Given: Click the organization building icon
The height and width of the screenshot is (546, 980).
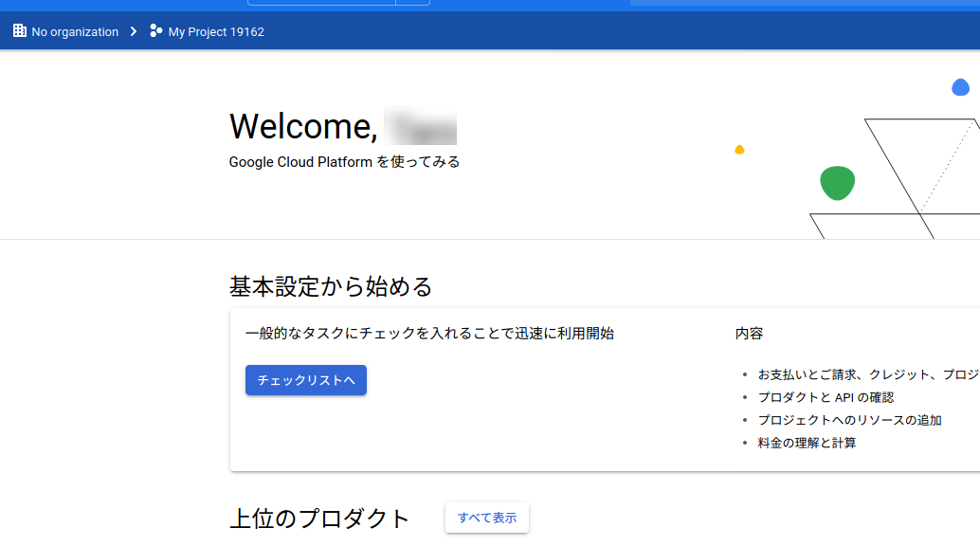Looking at the screenshot, I should click(x=19, y=30).
